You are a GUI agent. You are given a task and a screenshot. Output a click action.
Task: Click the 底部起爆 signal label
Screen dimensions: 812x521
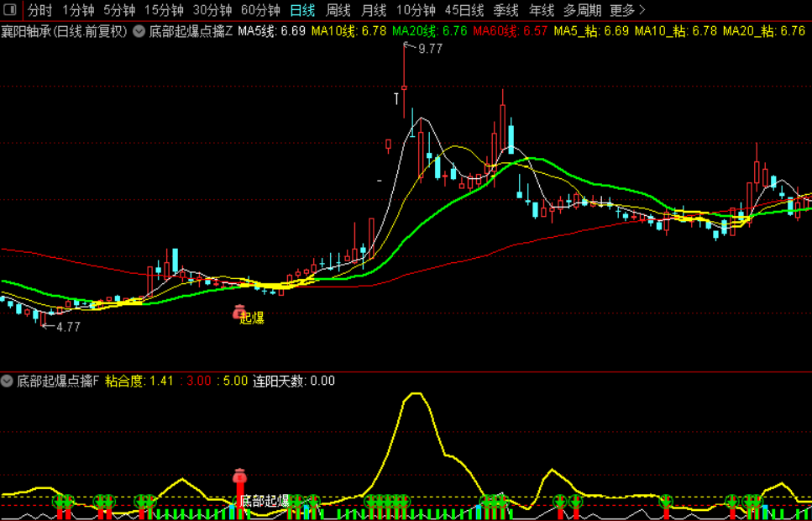click(x=265, y=501)
